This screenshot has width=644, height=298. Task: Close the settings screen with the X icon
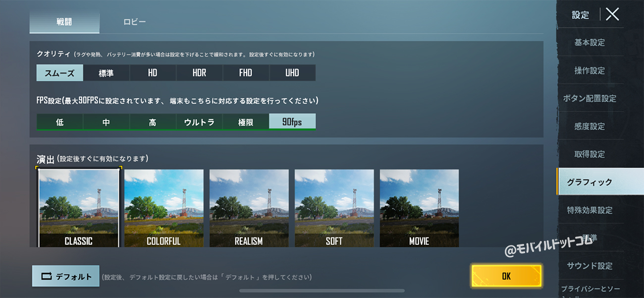(612, 14)
